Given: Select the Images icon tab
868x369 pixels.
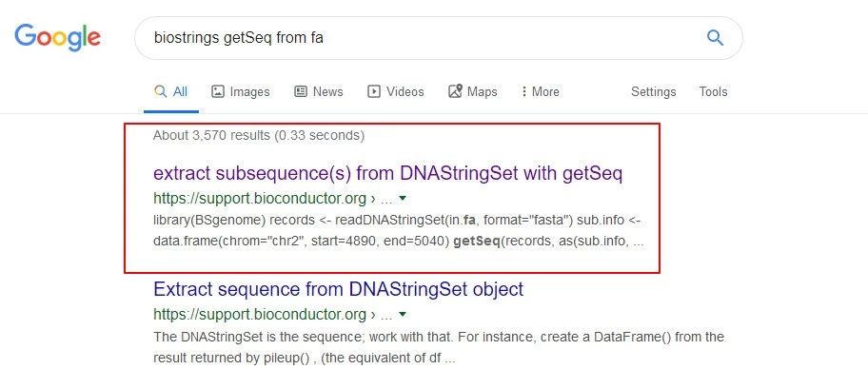Looking at the screenshot, I should (x=240, y=92).
